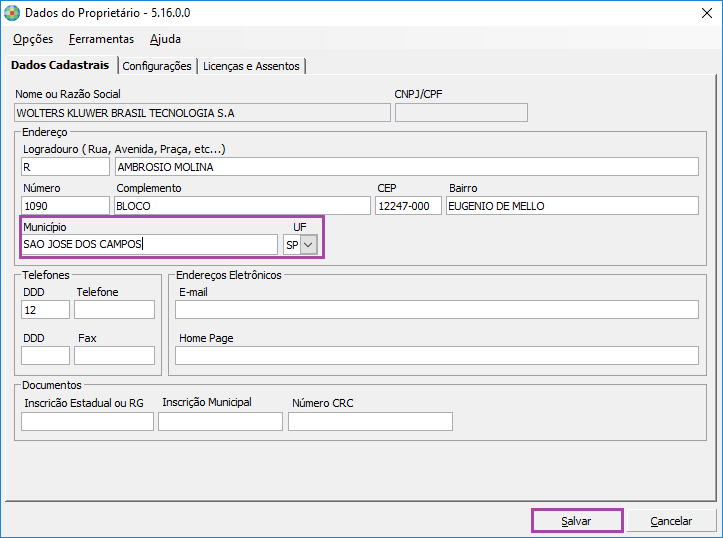Click the CEP field with 12247-000
The height and width of the screenshot is (538, 723).
[x=408, y=206]
